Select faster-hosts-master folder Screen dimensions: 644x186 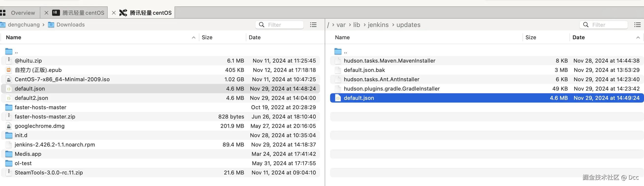point(161,107)
